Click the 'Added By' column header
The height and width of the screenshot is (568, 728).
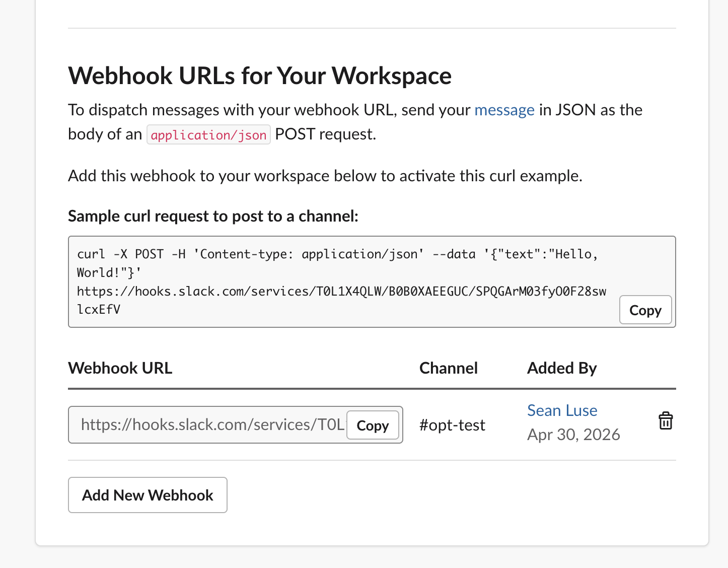tap(562, 368)
